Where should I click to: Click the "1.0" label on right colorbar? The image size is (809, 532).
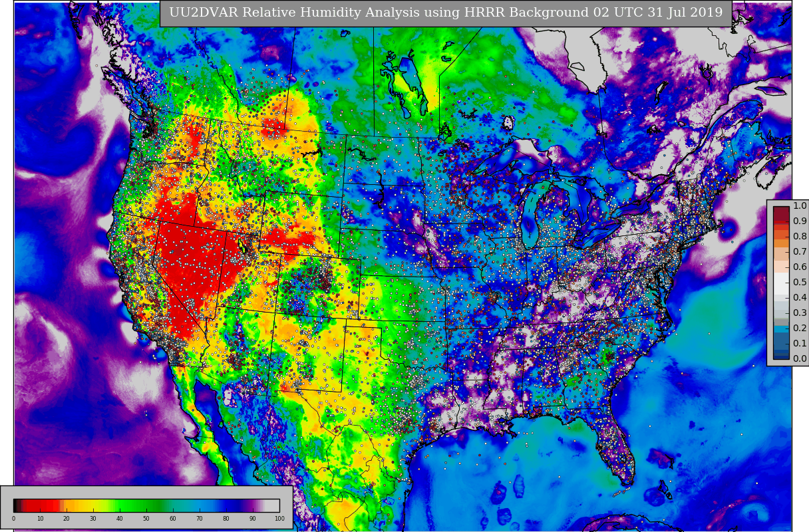(x=800, y=206)
